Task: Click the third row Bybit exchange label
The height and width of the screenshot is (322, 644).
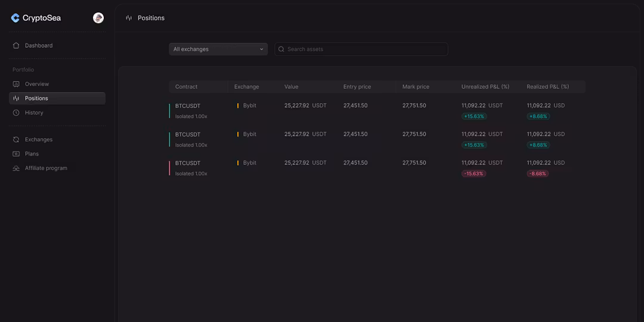Action: tap(249, 163)
